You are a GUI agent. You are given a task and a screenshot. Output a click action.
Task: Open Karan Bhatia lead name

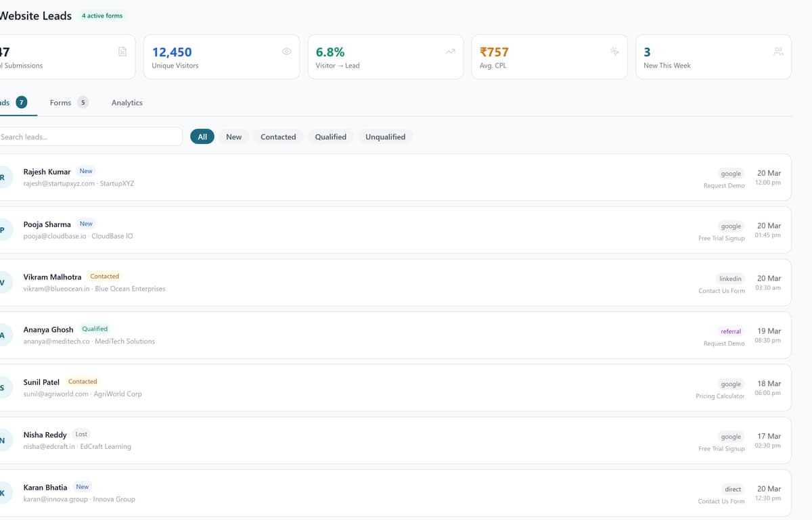[x=45, y=488]
